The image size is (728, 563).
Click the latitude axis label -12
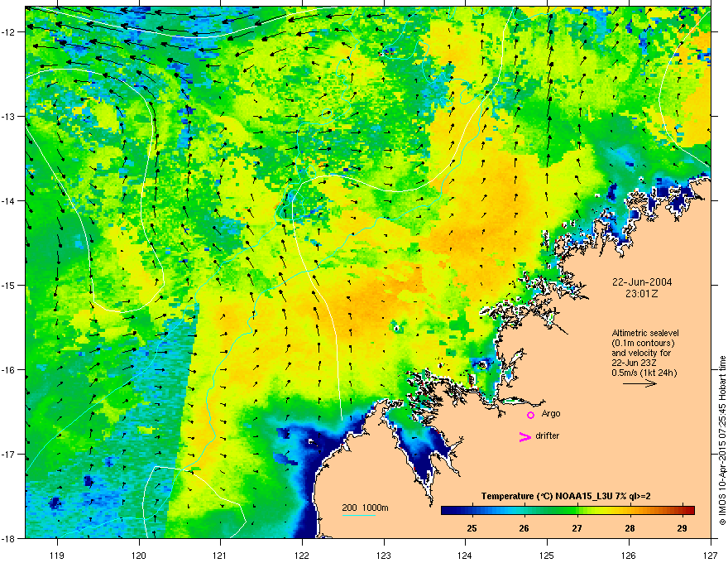coord(9,32)
